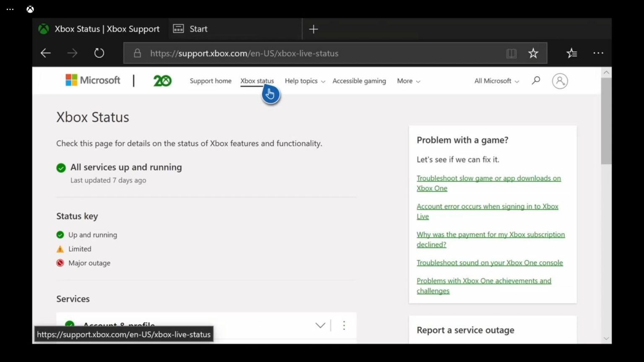Go to Support home

coord(210,81)
